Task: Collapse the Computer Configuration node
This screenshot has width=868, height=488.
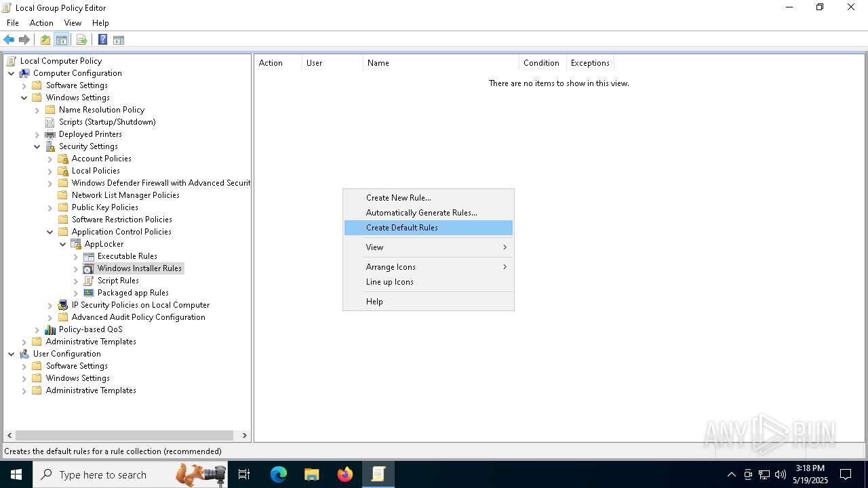Action: [12, 73]
